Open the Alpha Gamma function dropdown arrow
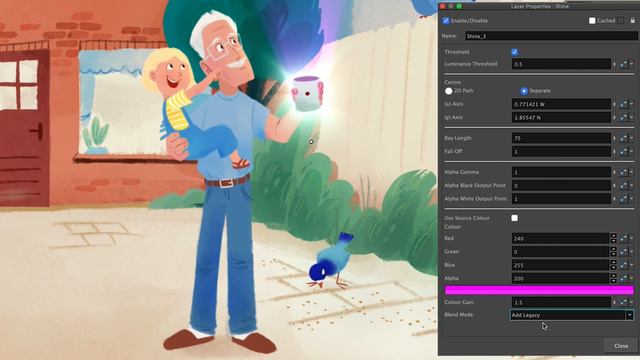This screenshot has width=640, height=360. tap(631, 172)
